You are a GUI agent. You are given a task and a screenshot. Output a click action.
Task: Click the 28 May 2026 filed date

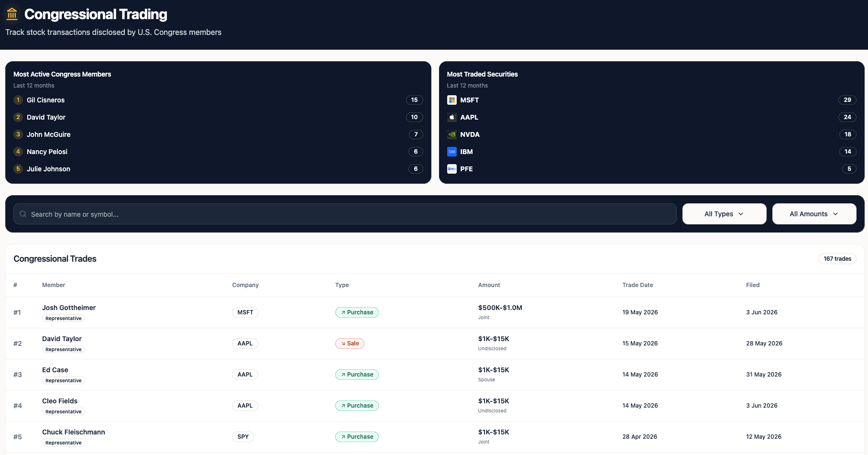764,344
